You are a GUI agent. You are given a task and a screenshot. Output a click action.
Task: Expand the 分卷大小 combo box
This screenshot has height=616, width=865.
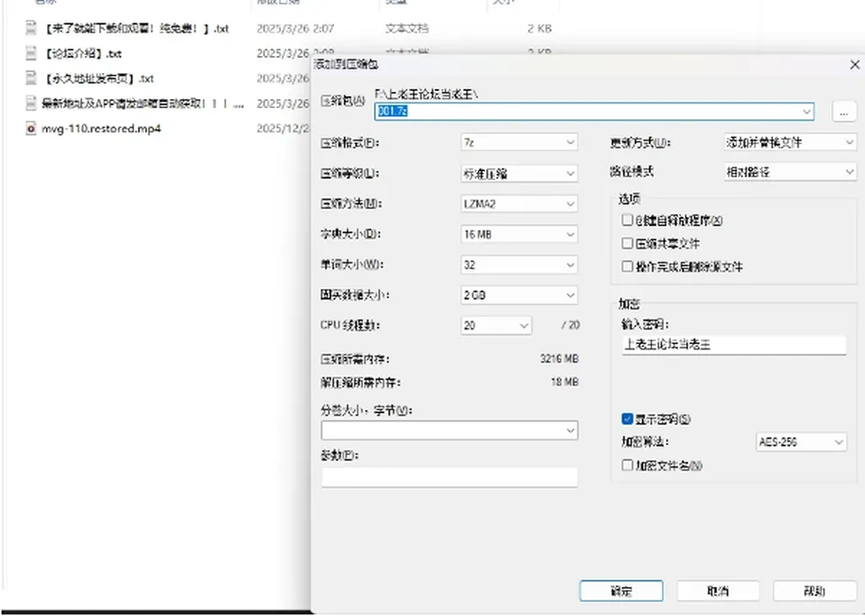449,430
